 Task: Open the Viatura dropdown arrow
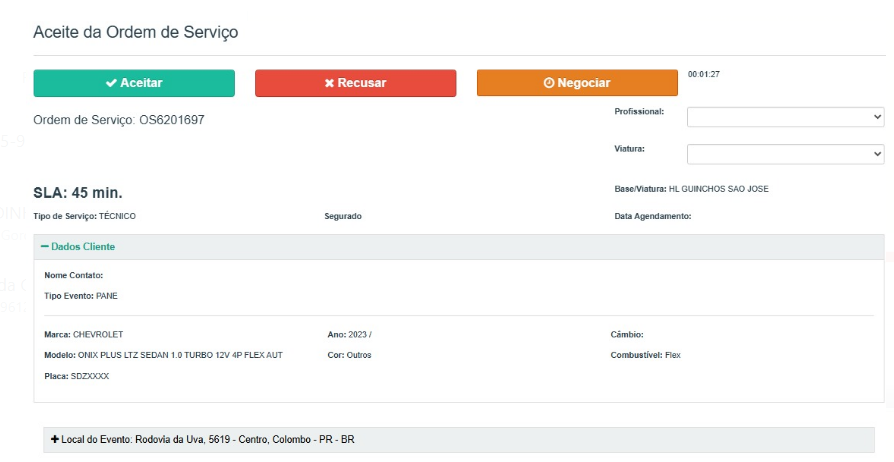pos(877,154)
